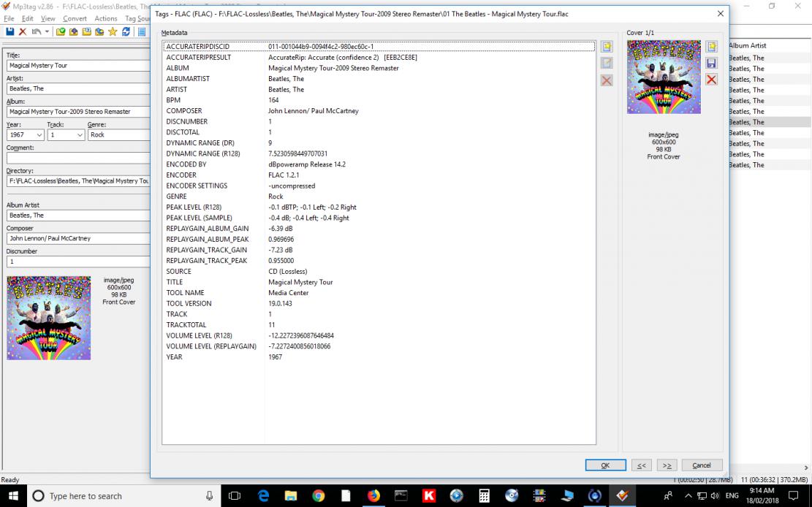Click the Remove field X beside metadata list
The image size is (812, 507).
pos(607,80)
